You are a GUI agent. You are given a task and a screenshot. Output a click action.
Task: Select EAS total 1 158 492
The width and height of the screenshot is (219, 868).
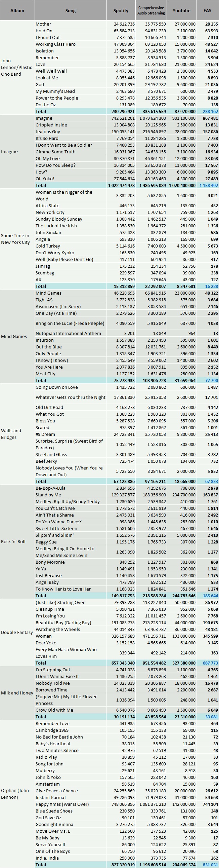click(x=209, y=185)
